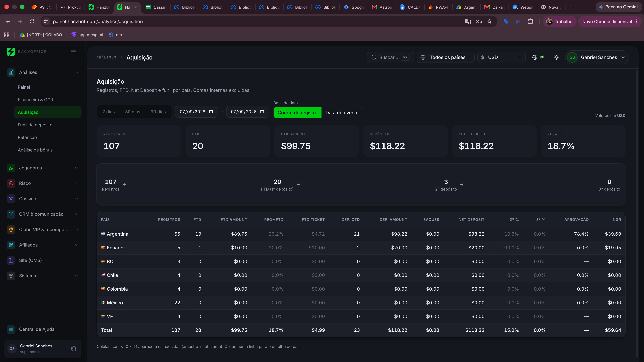This screenshot has width=644, height=362.
Task: Expand the Jogadores section
Action: pyautogui.click(x=76, y=168)
